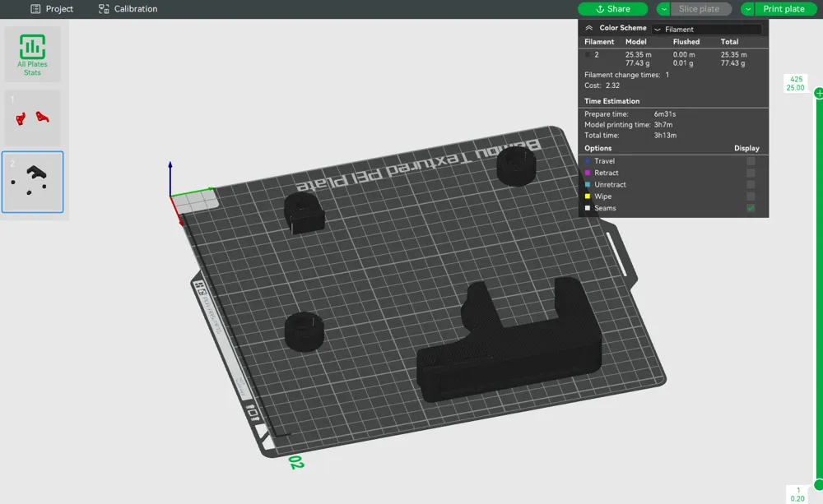Enable Wipe display checkbox
This screenshot has width=823, height=504.
(x=751, y=197)
